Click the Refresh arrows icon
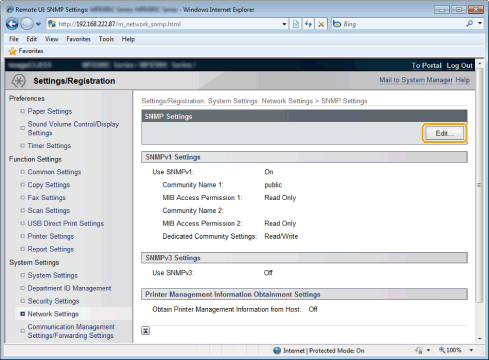This screenshot has height=360, width=489. pyautogui.click(x=308, y=24)
